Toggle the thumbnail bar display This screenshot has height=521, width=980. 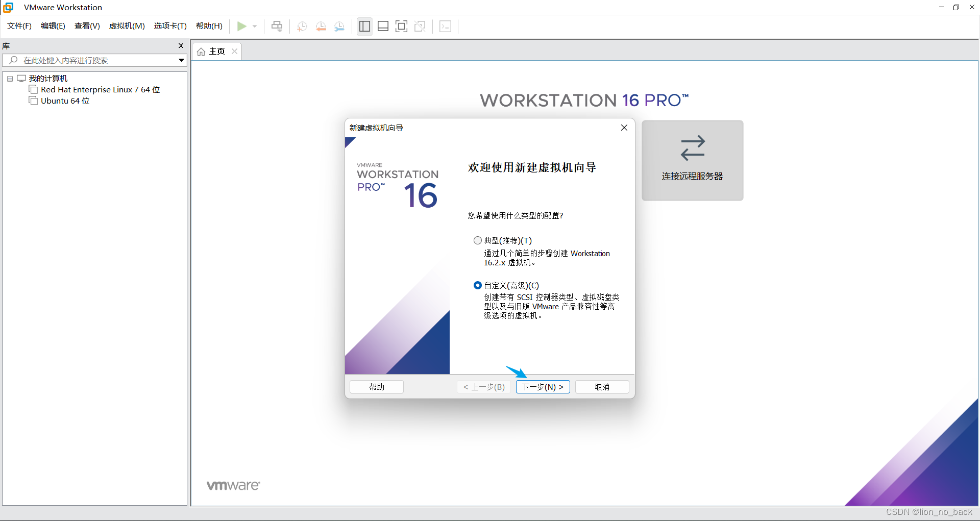coord(383,26)
